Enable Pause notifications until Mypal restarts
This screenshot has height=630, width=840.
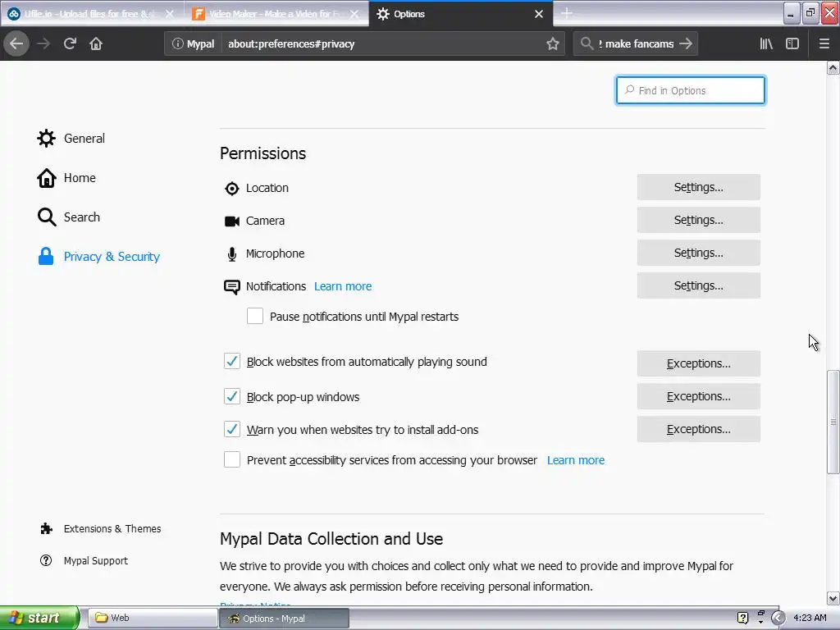(x=255, y=317)
